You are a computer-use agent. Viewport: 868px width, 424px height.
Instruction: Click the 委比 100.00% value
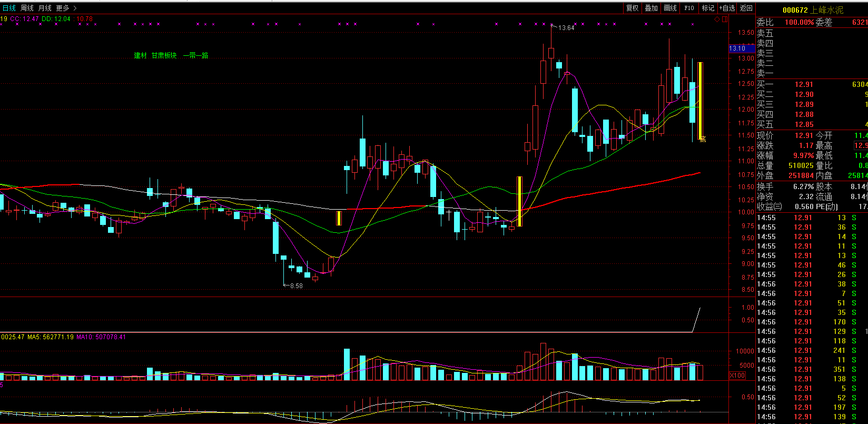[x=799, y=23]
